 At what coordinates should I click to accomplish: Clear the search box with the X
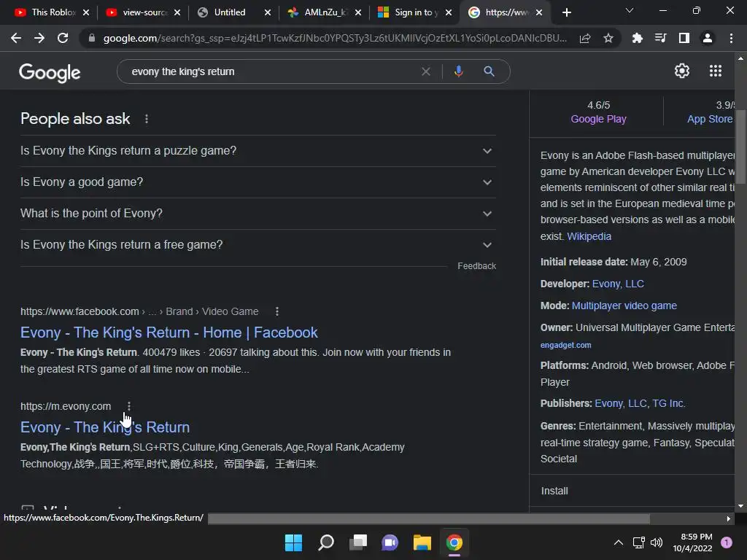click(426, 71)
